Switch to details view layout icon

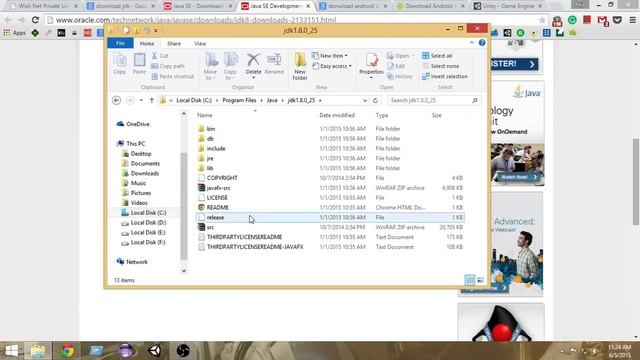coord(470,280)
